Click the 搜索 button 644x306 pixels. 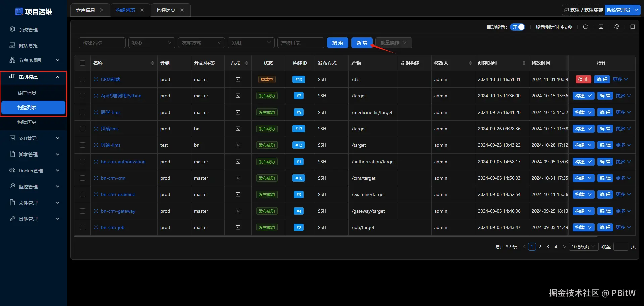338,43
